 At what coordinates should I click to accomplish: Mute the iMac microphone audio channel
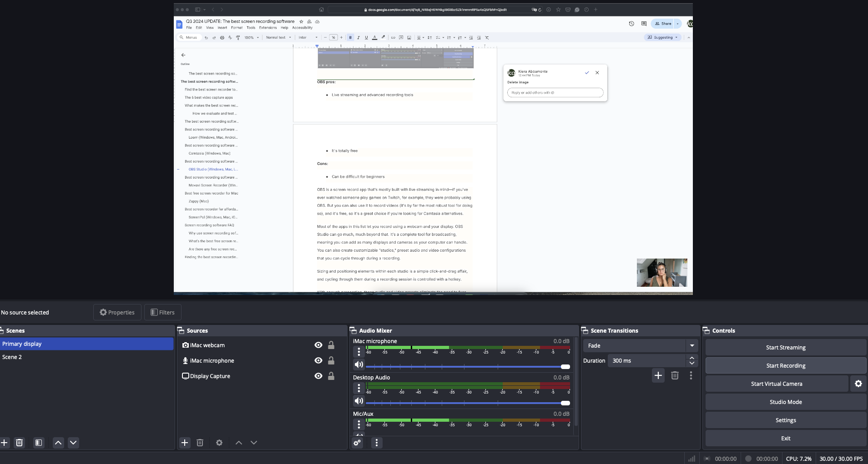[359, 364]
